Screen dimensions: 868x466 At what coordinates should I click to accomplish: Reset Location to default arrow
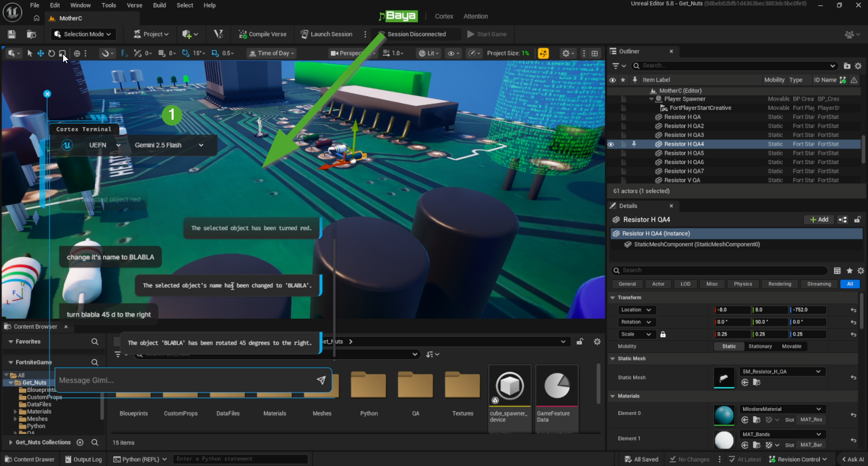pos(853,310)
